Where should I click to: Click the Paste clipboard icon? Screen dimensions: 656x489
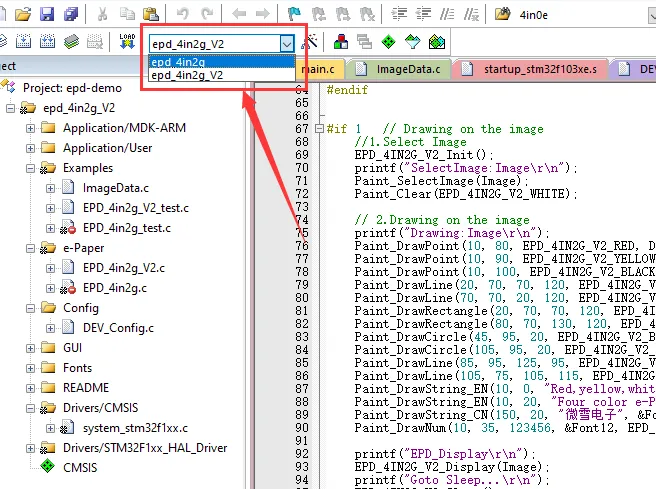pyautogui.click(x=151, y=15)
